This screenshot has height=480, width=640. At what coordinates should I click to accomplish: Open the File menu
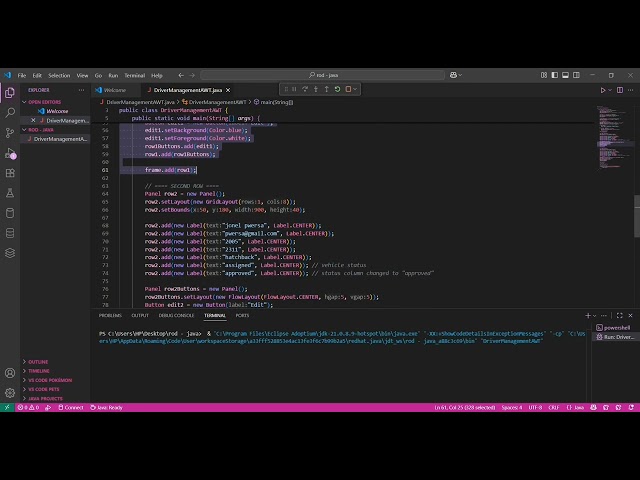pos(22,76)
